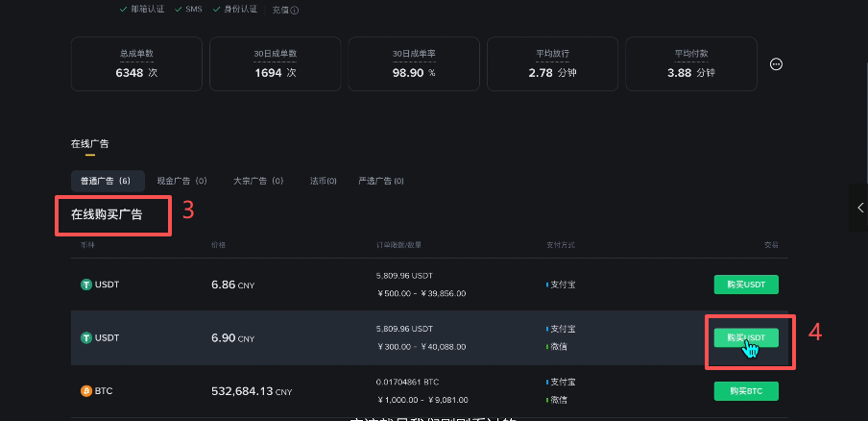Viewport: 868px width, 421px height.
Task: Buy USDT at 6.90 CNY
Action: pos(746,337)
